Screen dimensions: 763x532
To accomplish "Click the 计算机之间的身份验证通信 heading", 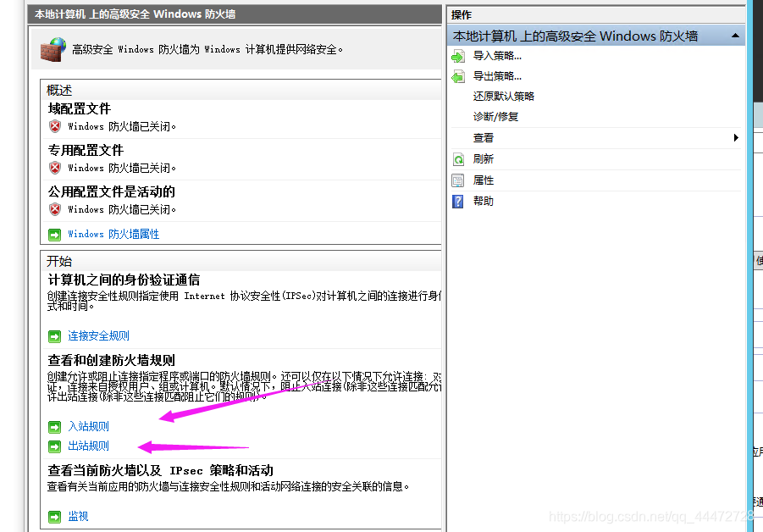I will coord(124,280).
